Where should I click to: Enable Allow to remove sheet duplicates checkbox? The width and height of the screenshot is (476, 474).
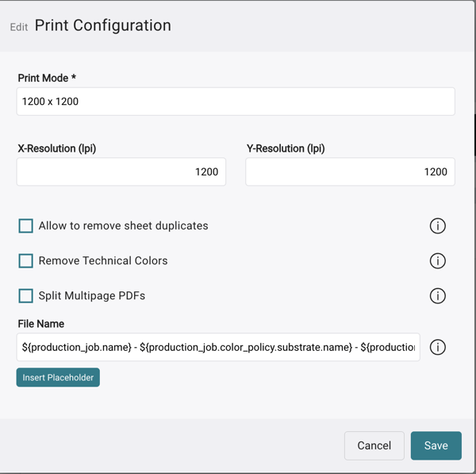(x=26, y=226)
